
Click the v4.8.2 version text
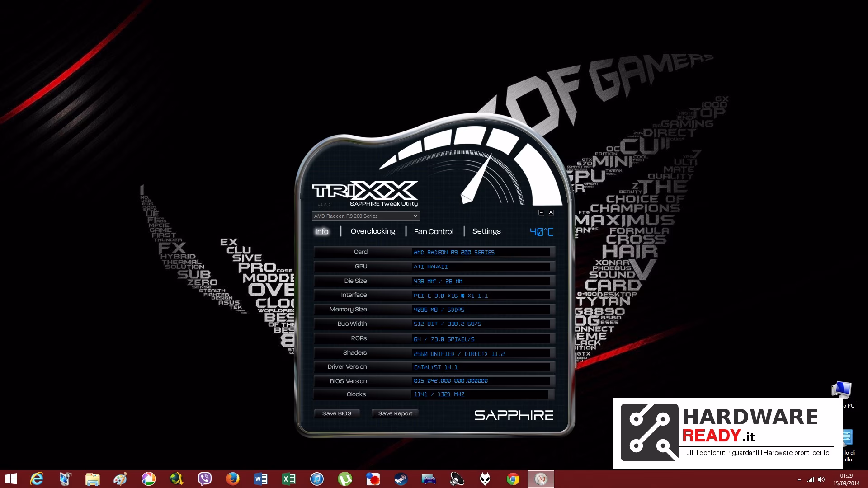pyautogui.click(x=324, y=205)
